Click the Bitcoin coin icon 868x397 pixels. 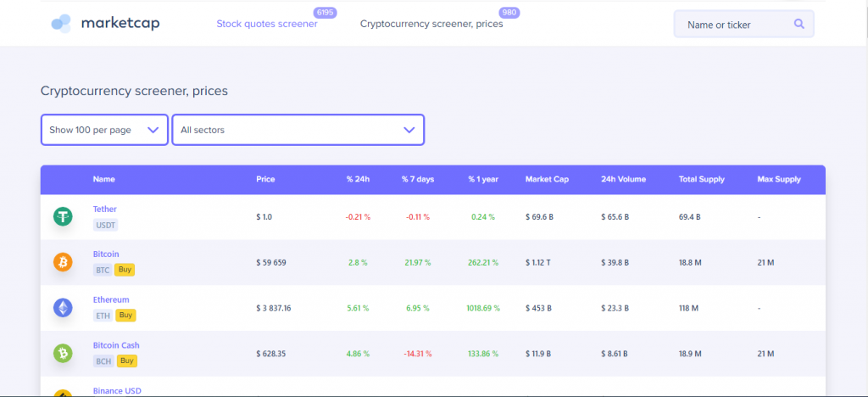point(63,262)
